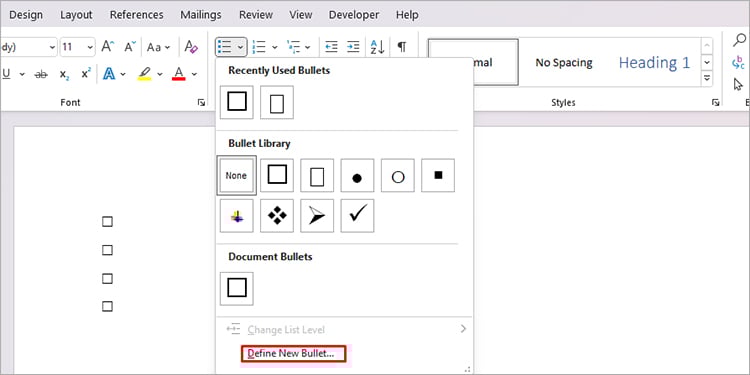Apply superscript formatting
This screenshot has height=375, width=750.
[86, 74]
